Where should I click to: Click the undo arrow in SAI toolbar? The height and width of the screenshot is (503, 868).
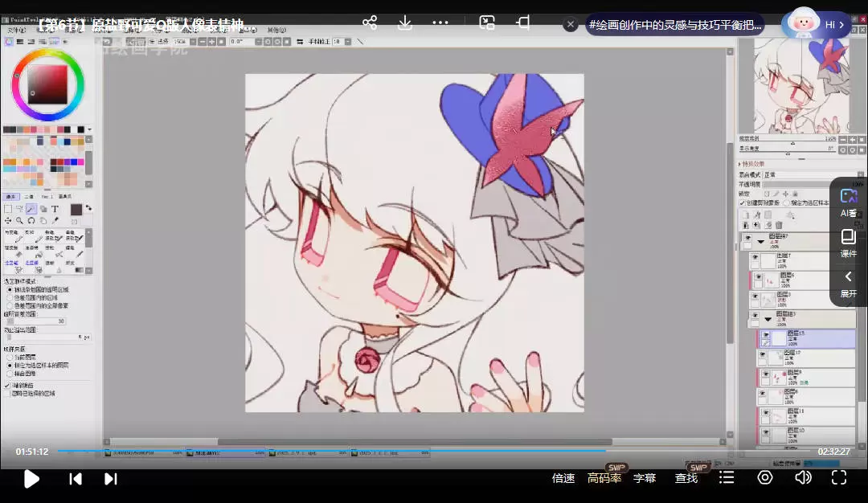tap(108, 42)
